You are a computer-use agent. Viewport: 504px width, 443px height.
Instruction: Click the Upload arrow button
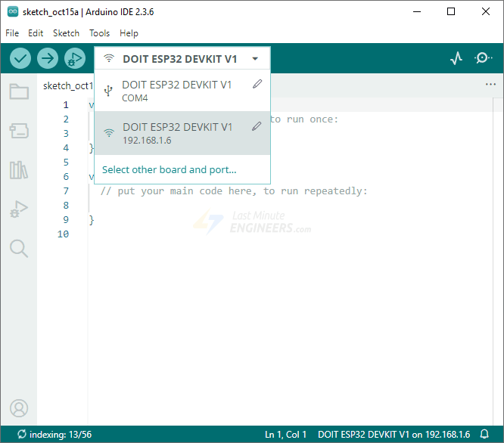(48, 58)
